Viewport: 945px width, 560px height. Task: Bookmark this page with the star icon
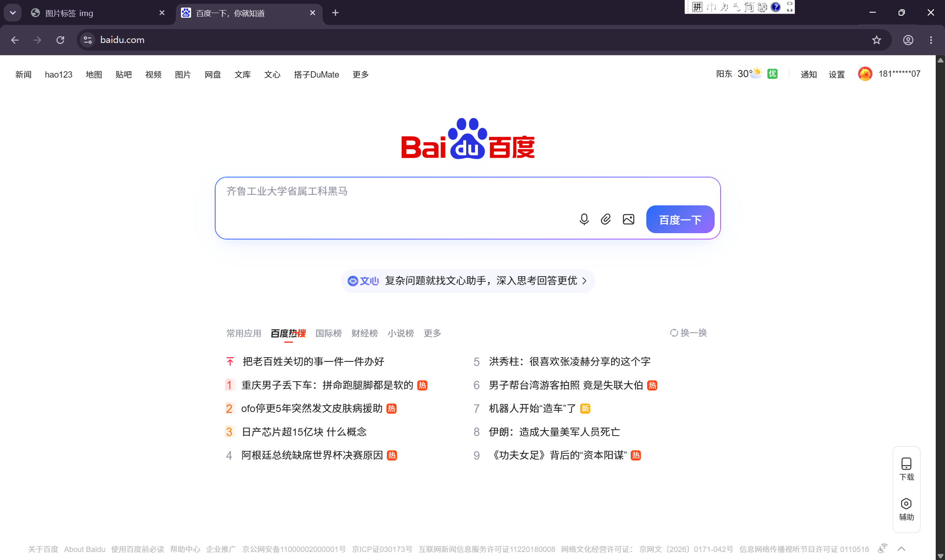[877, 40]
